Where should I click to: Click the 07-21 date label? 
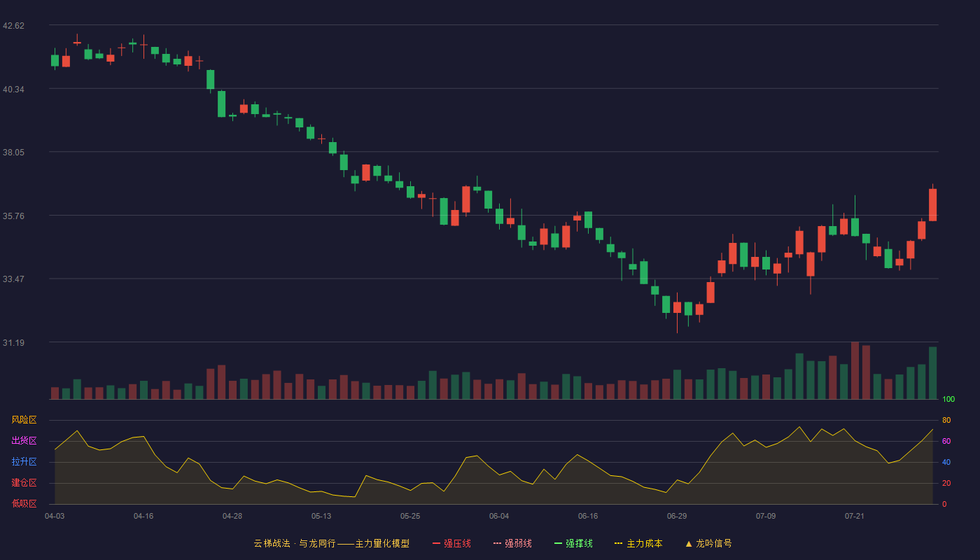pos(855,516)
